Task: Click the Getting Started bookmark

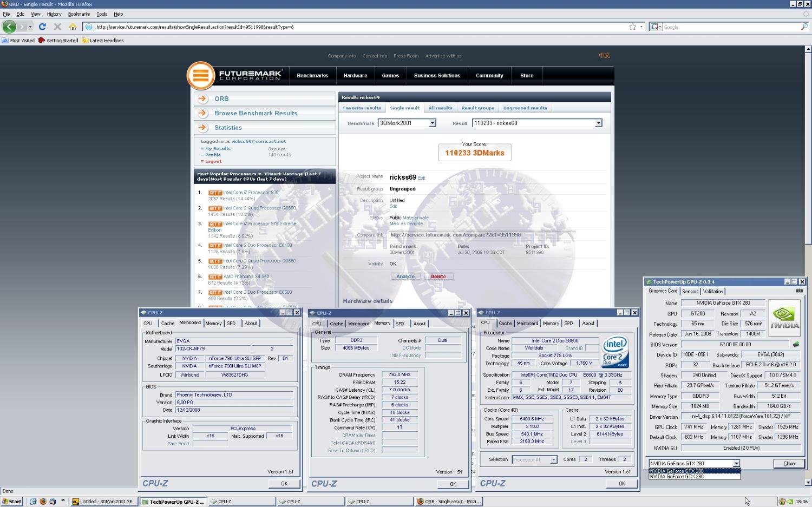Action: (58, 41)
